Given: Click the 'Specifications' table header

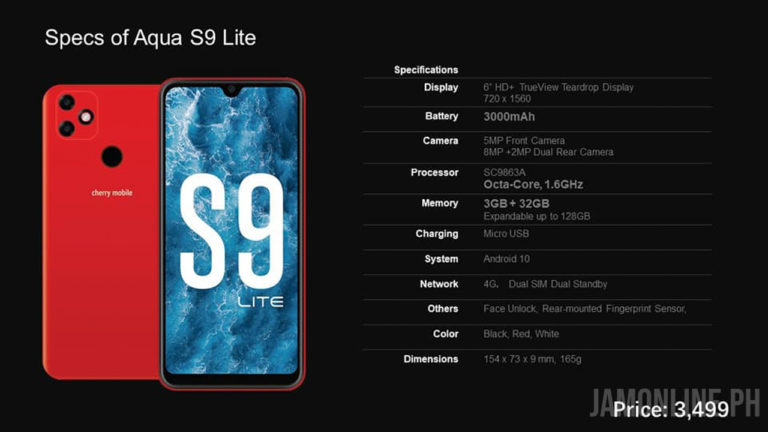Looking at the screenshot, I should click(426, 70).
